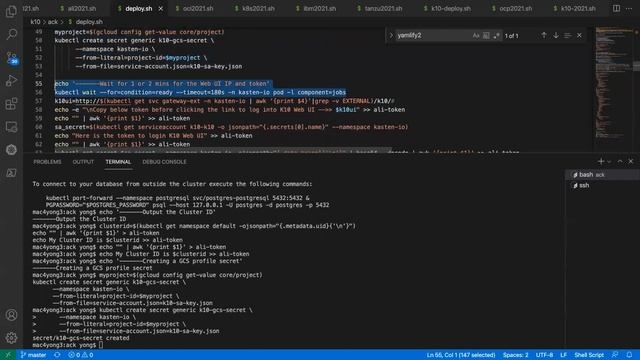Toggle Match Case in find widget

tap(476, 36)
